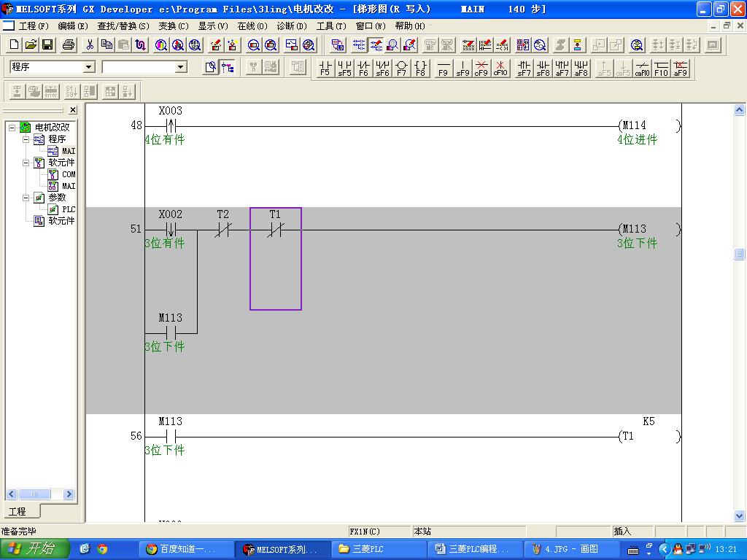Insert normally closed contact F6 button
This screenshot has width=747, height=560.
[363, 69]
